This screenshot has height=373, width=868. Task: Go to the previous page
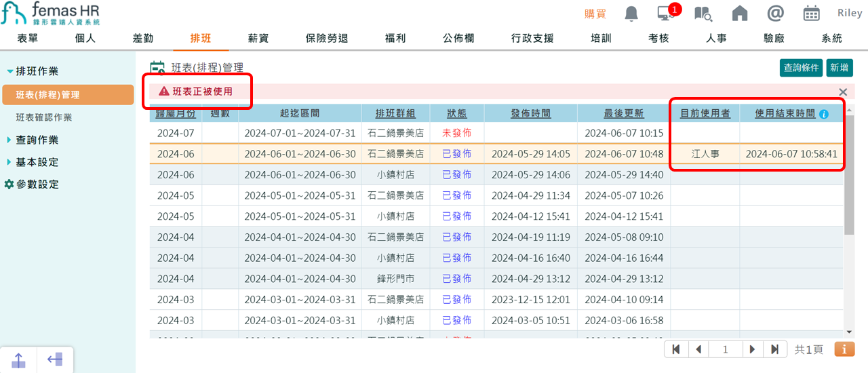698,349
